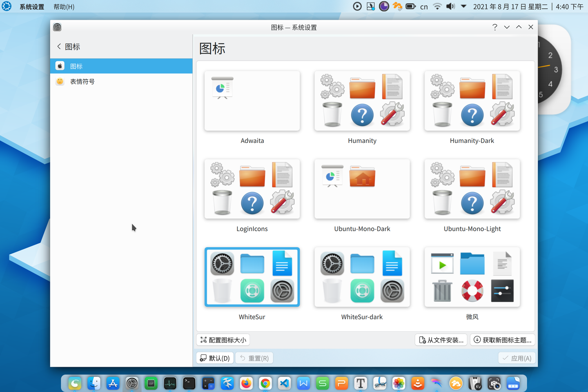This screenshot has width=588, height=392.
Task: Click 从文件安装... button
Action: pos(441,340)
